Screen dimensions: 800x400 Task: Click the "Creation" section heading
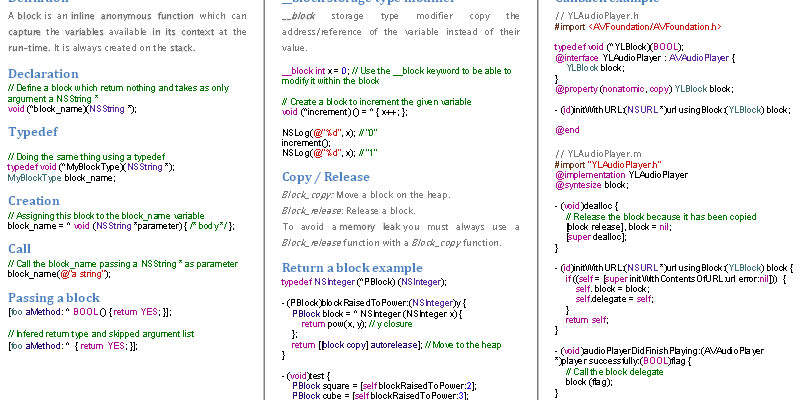click(x=34, y=201)
